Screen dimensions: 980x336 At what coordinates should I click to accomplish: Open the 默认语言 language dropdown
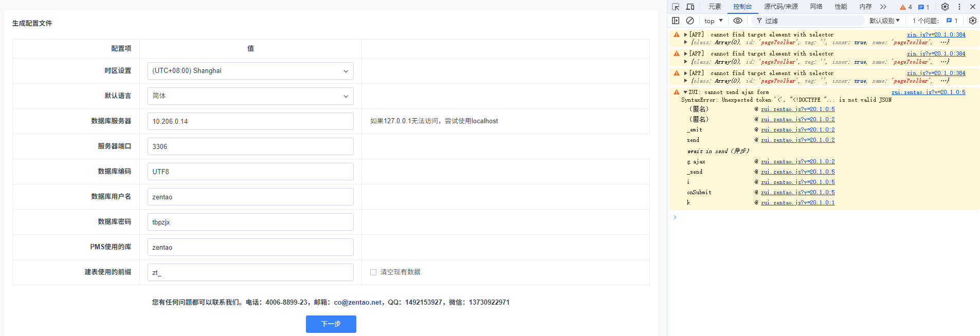250,96
